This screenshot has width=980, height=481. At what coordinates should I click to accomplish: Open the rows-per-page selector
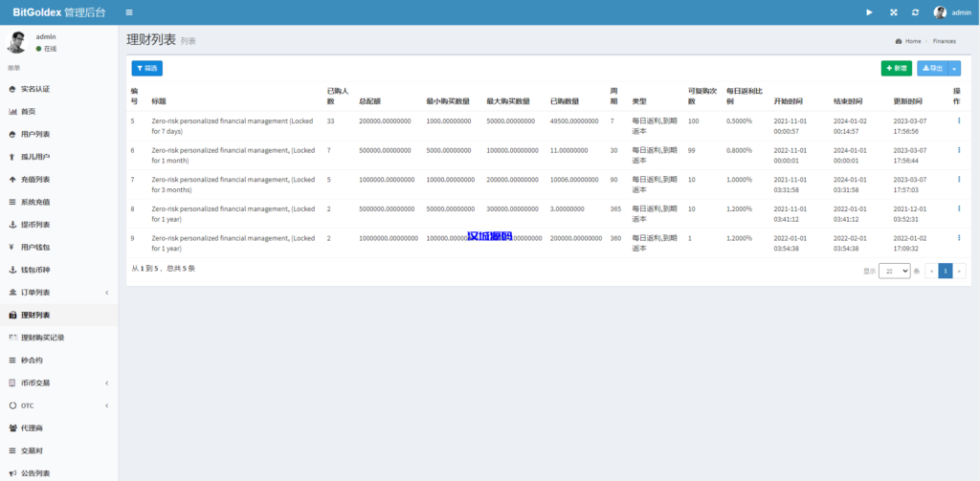(x=895, y=272)
